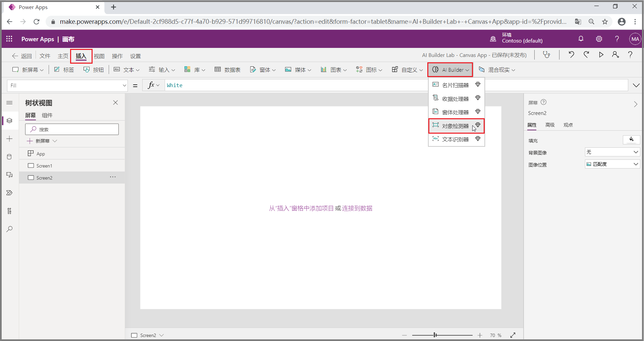Image resolution: width=644 pixels, height=341 pixels.
Task: Open the 混合现实 dropdown
Action: click(x=497, y=70)
